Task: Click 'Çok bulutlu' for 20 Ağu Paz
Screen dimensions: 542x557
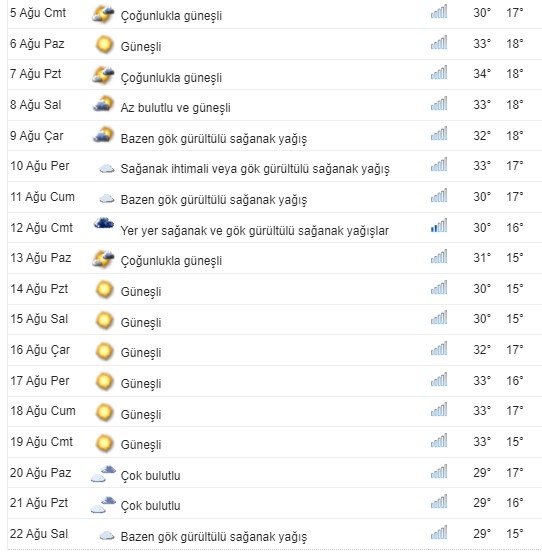Action: point(151,476)
